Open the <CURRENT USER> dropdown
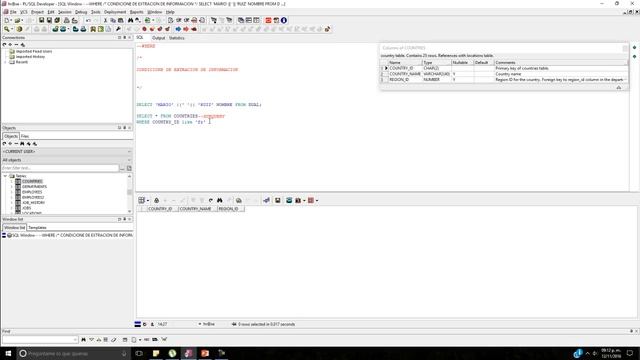Screen dimensions: 640x360 [67, 151]
